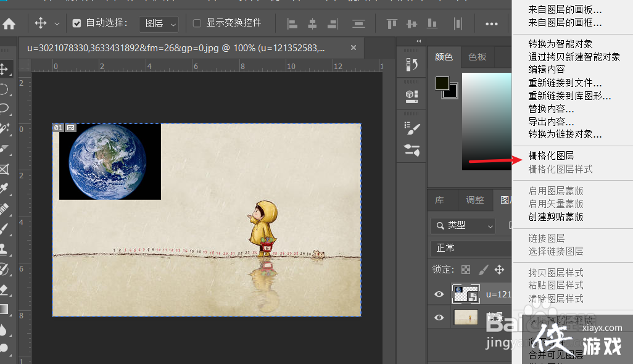Select the Frame tool with X box
This screenshot has width=633, height=364.
tap(4, 169)
